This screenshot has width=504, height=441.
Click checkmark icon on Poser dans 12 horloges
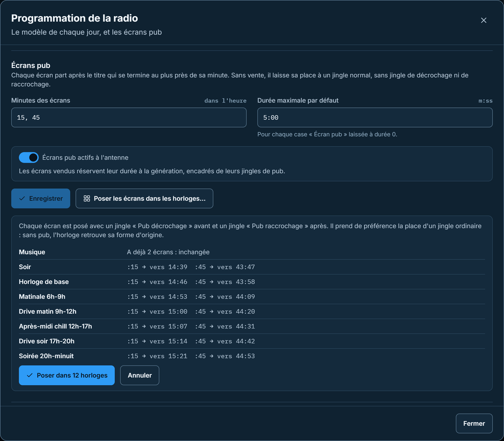click(x=30, y=375)
